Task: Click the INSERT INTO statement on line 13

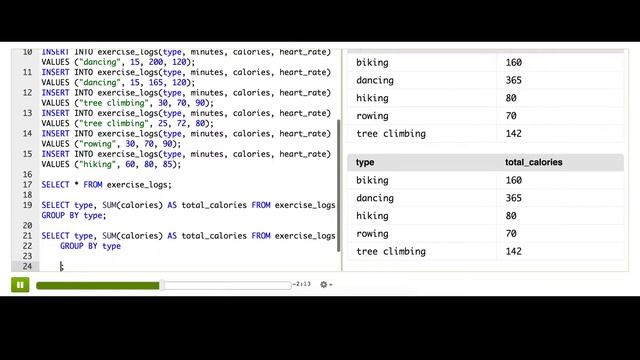Action: (x=186, y=113)
